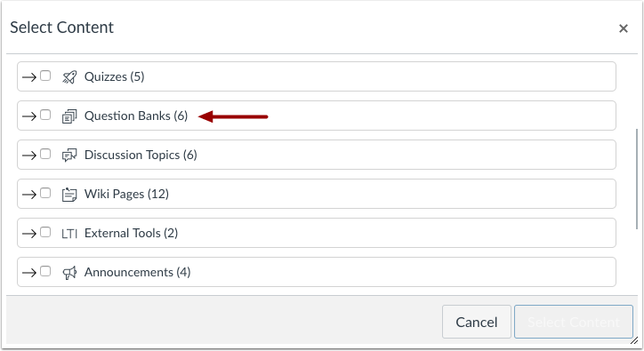The width and height of the screenshot is (644, 351).
Task: Select the Wiki Pages (12) label
Action: 126,195
